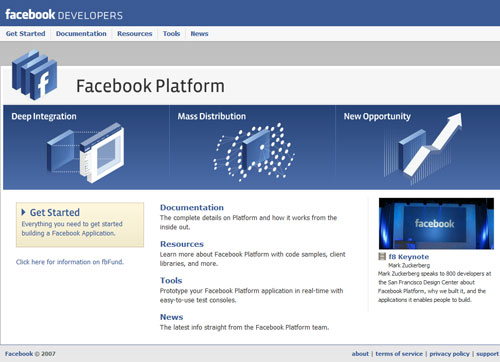This screenshot has width=500, height=362.
Task: Click the facebook Developers logo
Action: coord(64,15)
